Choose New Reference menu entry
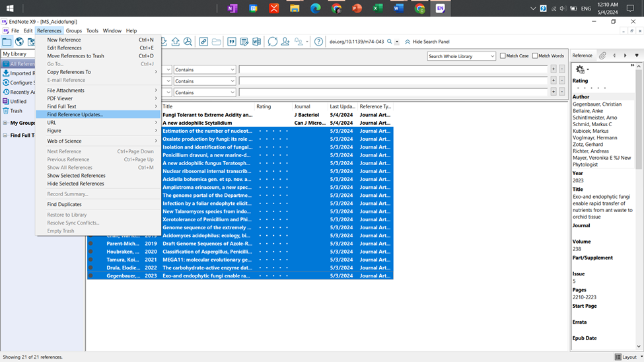Screen dimensions: 644x362 click(x=98, y=40)
